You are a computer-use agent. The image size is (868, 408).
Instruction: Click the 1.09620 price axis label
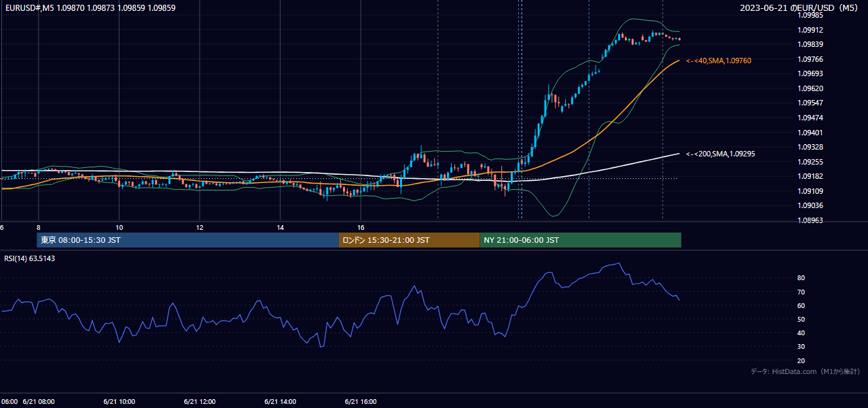pyautogui.click(x=811, y=88)
